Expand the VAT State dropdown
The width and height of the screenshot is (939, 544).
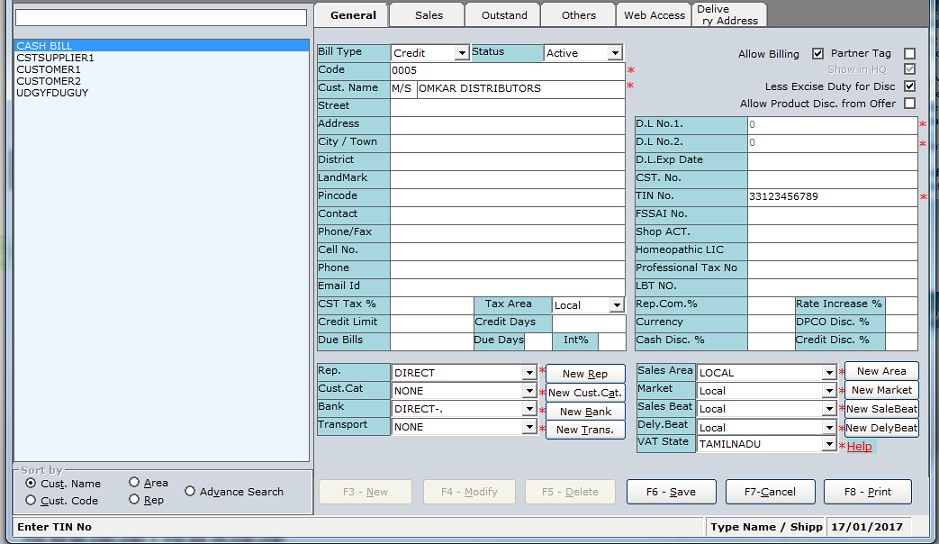[x=829, y=444]
